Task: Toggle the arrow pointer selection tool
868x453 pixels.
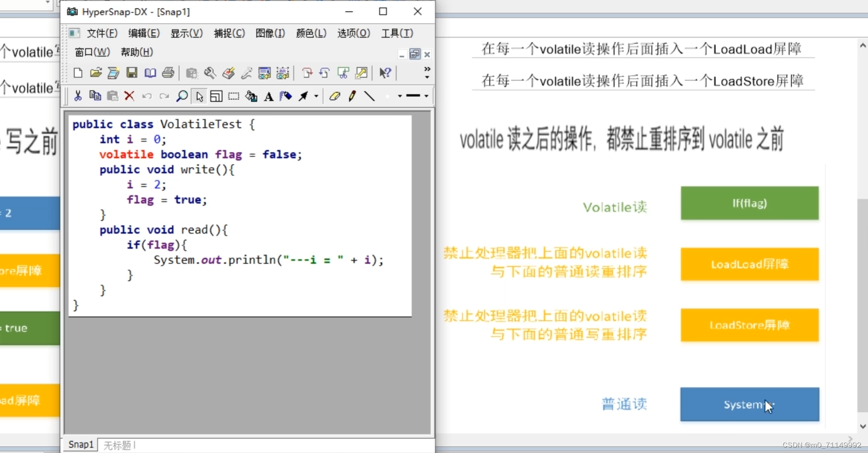Action: pos(199,96)
